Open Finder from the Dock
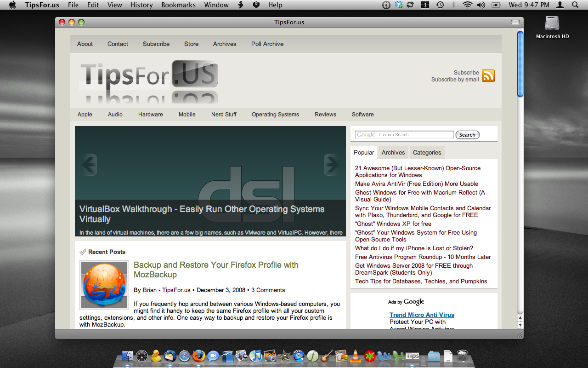588x368 pixels. pos(127,356)
